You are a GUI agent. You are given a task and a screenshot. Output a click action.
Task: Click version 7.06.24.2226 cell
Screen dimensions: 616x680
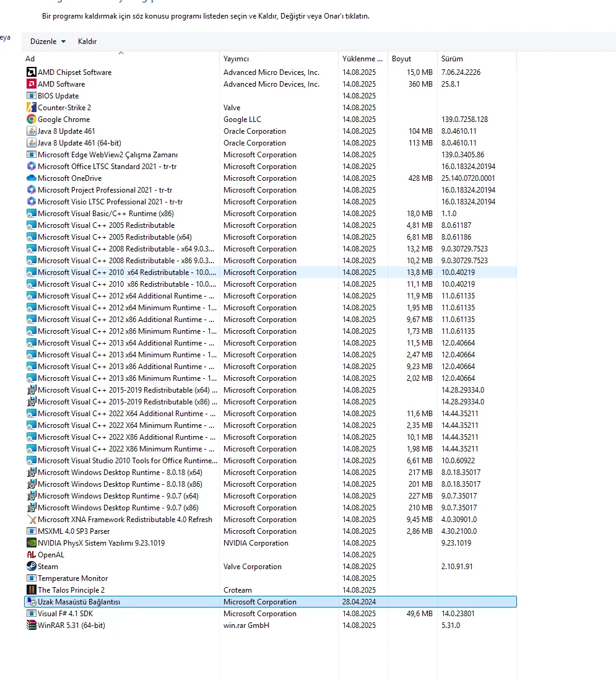pos(461,72)
